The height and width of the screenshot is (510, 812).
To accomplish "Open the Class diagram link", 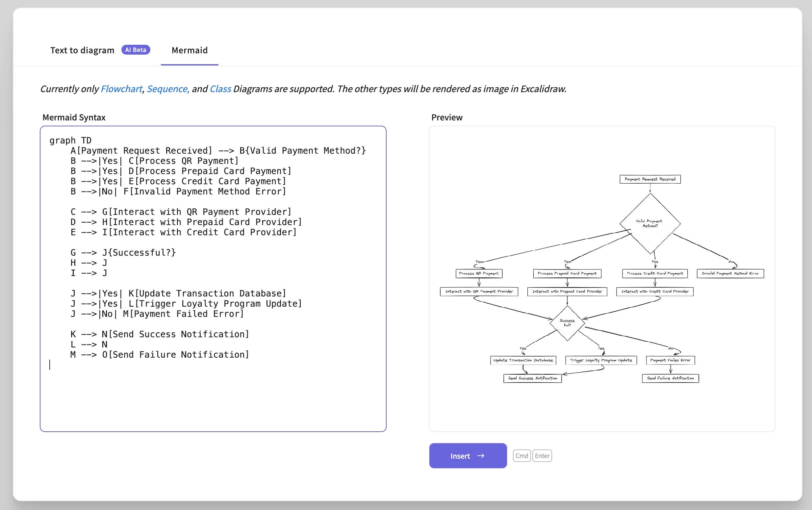I will click(220, 89).
